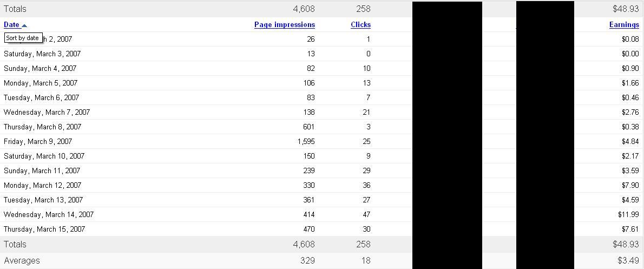Click the Monday, March 12, 2007 date
Image resolution: width=644 pixels, height=269 pixels.
point(42,185)
